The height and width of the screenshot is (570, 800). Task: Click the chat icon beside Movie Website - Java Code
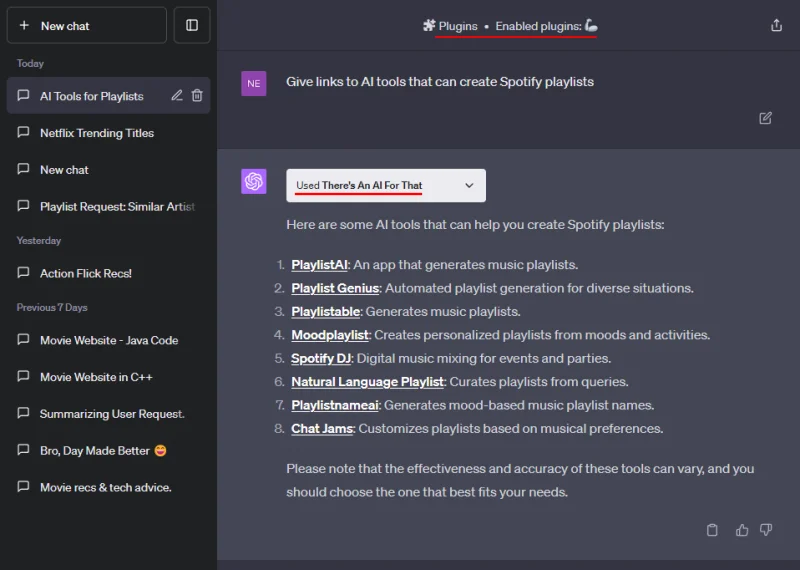(x=23, y=340)
